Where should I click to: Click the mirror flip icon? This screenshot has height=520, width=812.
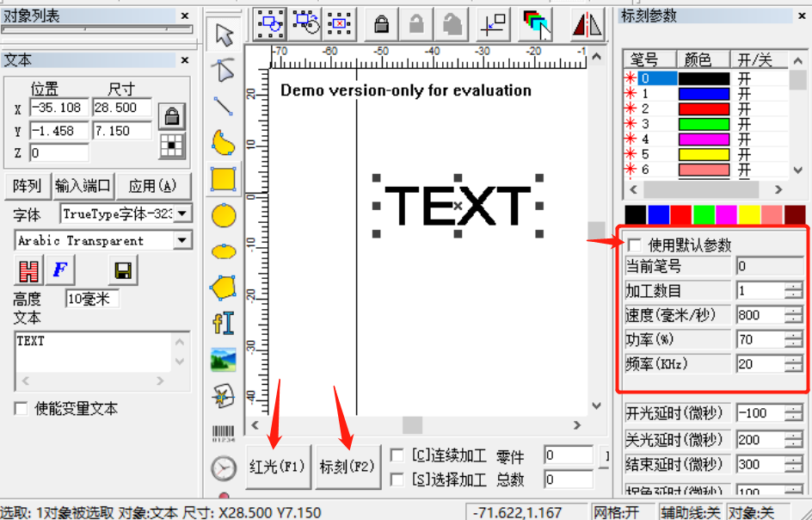pyautogui.click(x=587, y=24)
